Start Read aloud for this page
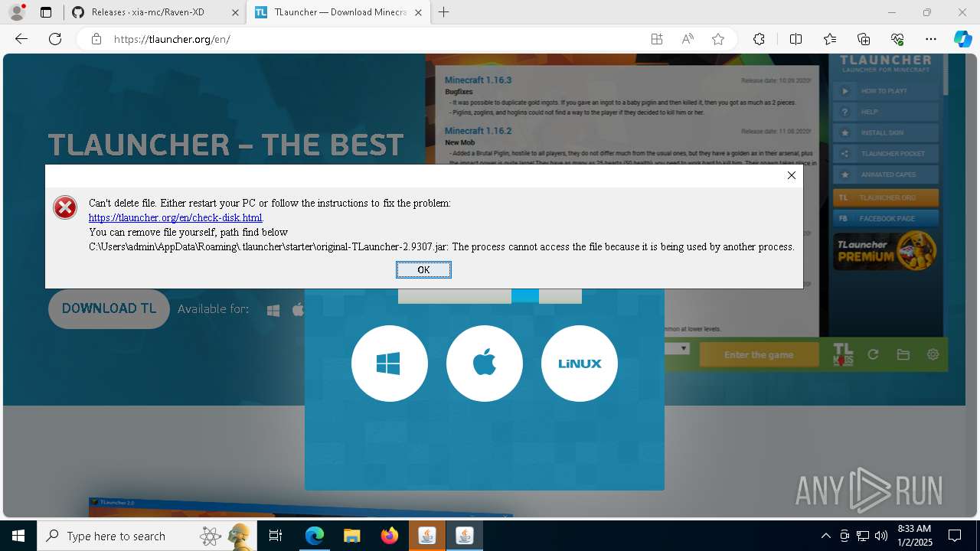This screenshot has width=980, height=551. 688,39
